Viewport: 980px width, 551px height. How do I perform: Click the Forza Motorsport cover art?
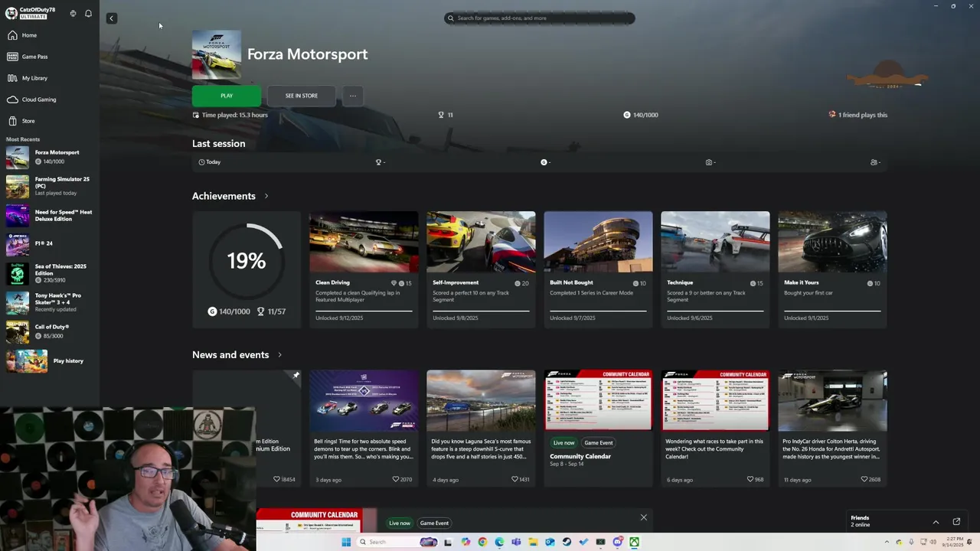pos(217,54)
